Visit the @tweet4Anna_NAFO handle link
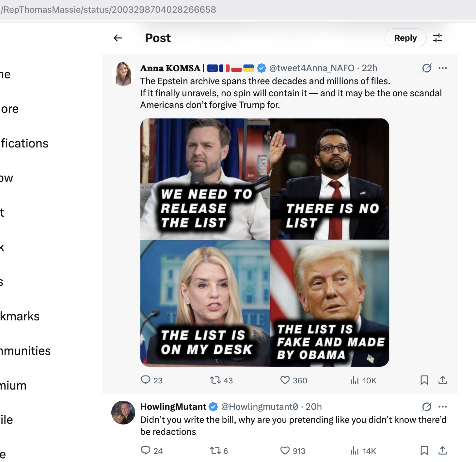Viewport: 476px width, 462px height. [x=312, y=68]
